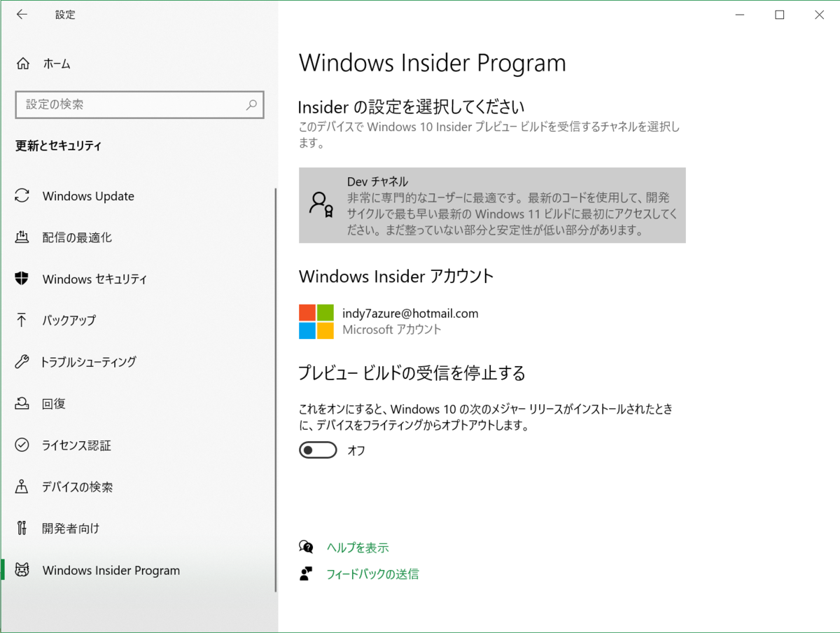
Task: Click the Windows Update refresh icon
Action: [22, 196]
